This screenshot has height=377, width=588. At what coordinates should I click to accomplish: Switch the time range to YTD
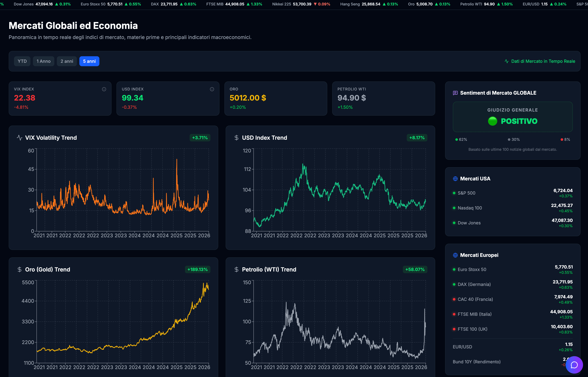[22, 61]
